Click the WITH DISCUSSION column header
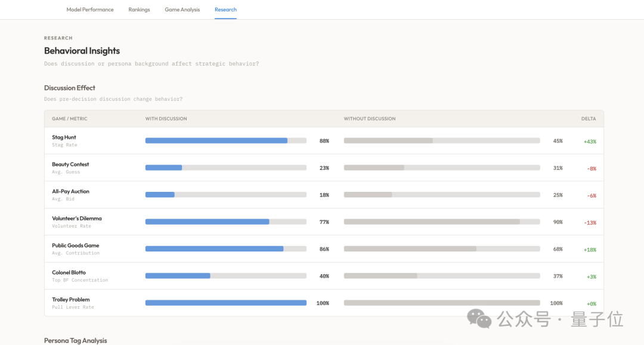The image size is (644, 345). tap(166, 119)
